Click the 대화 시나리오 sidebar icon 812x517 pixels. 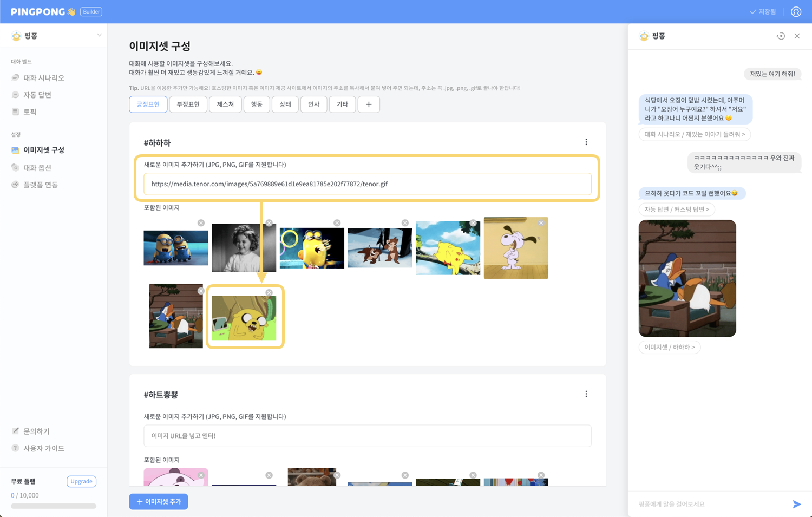pos(15,78)
